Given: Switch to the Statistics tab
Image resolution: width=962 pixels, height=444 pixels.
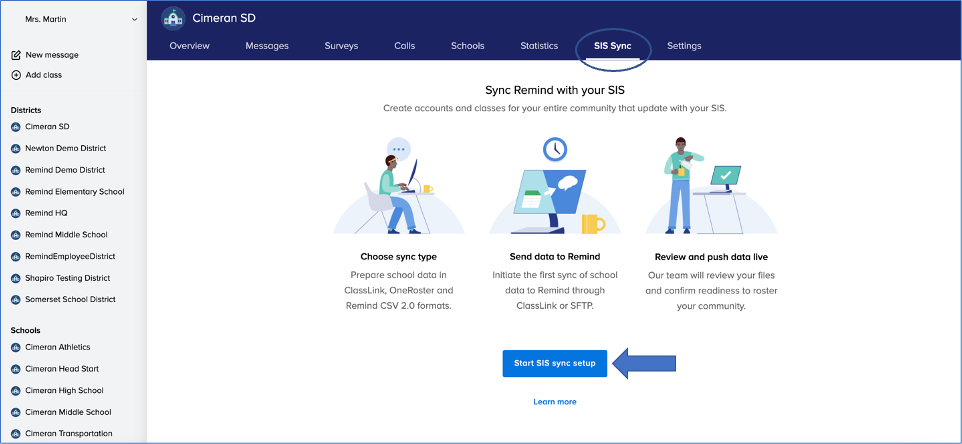Looking at the screenshot, I should click(539, 46).
